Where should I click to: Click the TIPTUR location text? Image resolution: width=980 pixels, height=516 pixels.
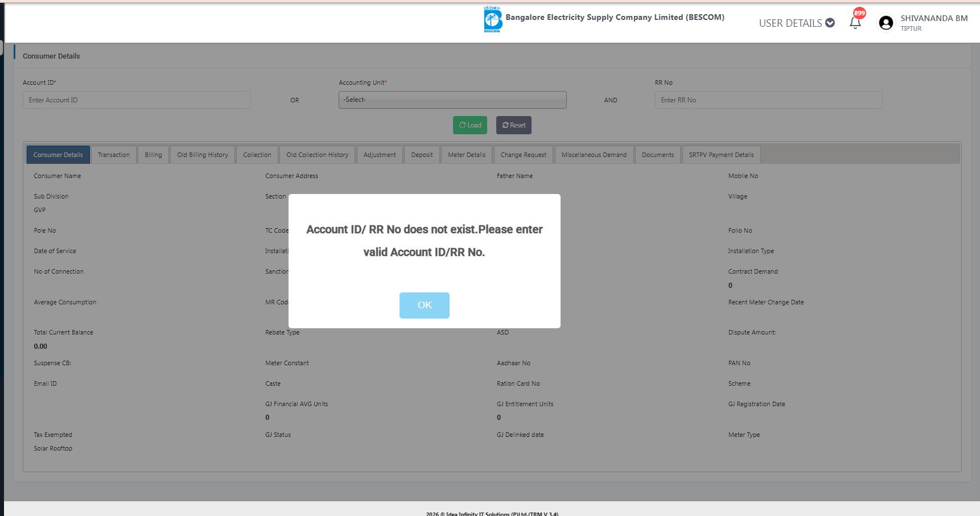pos(911,28)
